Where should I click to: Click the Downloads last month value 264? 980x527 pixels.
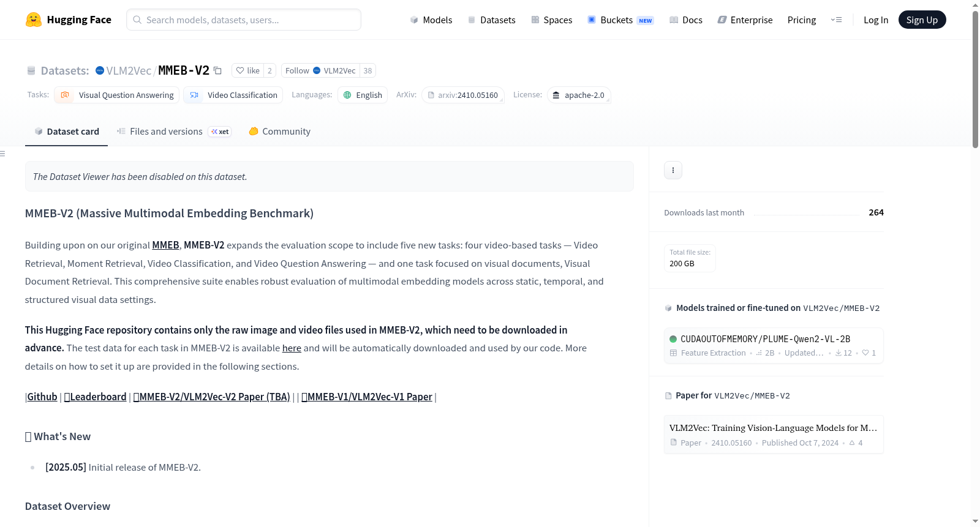(876, 212)
